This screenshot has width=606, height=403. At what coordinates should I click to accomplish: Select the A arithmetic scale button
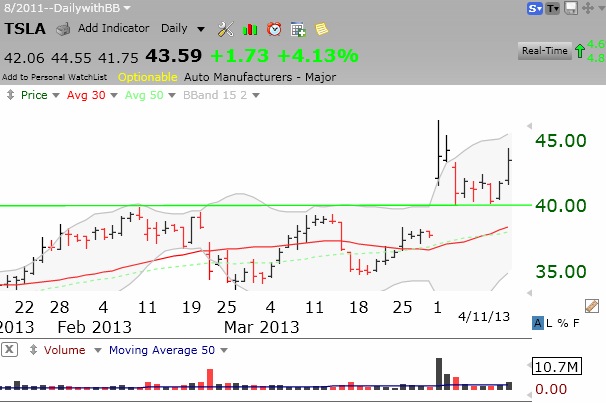pyautogui.click(x=538, y=323)
